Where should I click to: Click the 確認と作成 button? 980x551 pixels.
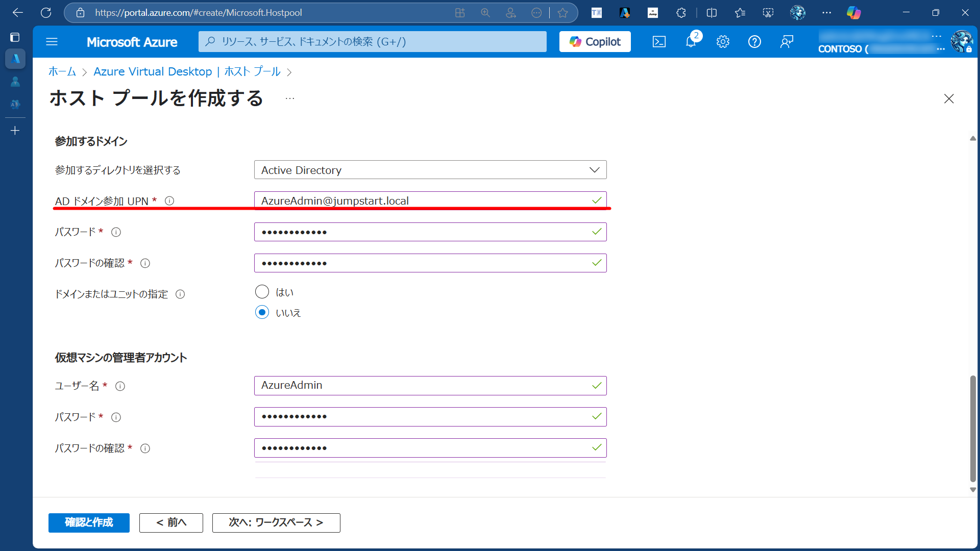click(x=89, y=522)
